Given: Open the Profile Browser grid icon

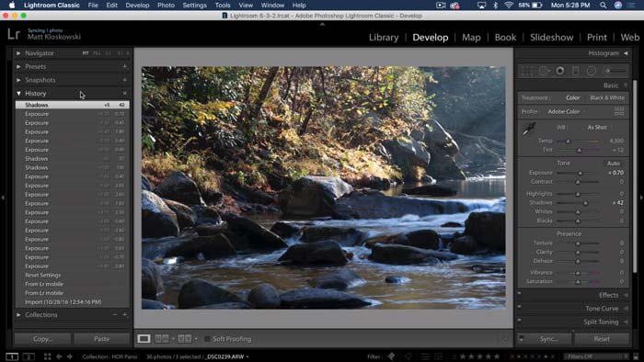Looking at the screenshot, I should (x=619, y=111).
